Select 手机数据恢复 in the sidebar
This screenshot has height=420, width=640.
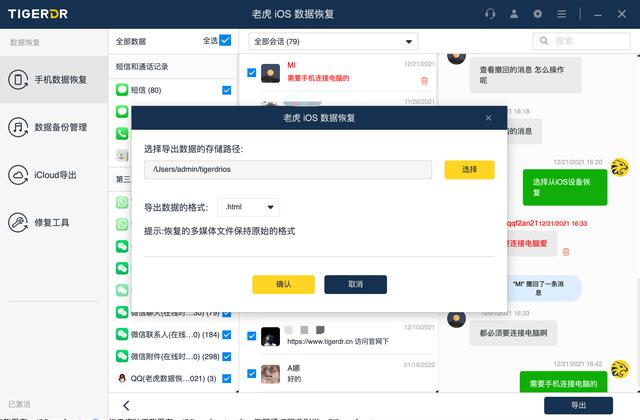pos(53,79)
